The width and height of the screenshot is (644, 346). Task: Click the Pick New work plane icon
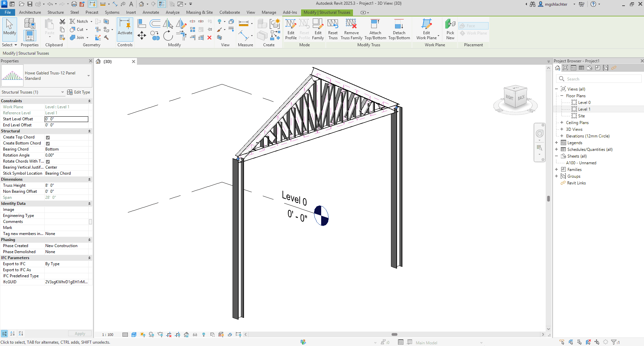coord(450,29)
